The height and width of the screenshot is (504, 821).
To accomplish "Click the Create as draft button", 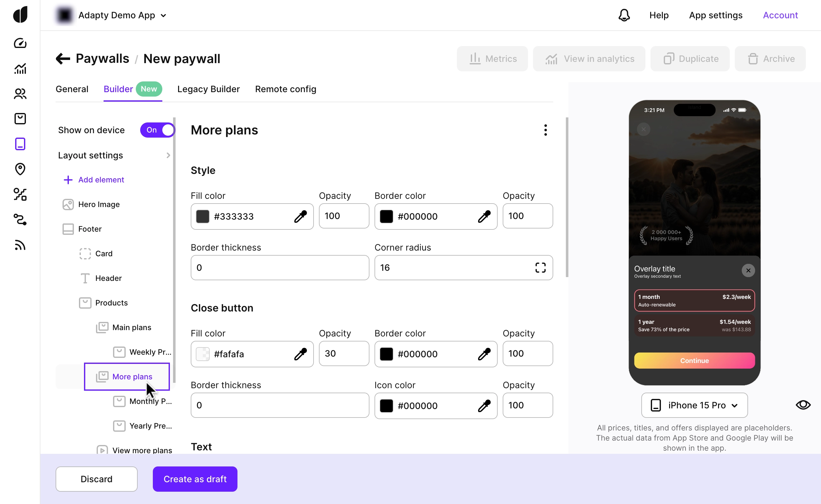I will click(195, 479).
